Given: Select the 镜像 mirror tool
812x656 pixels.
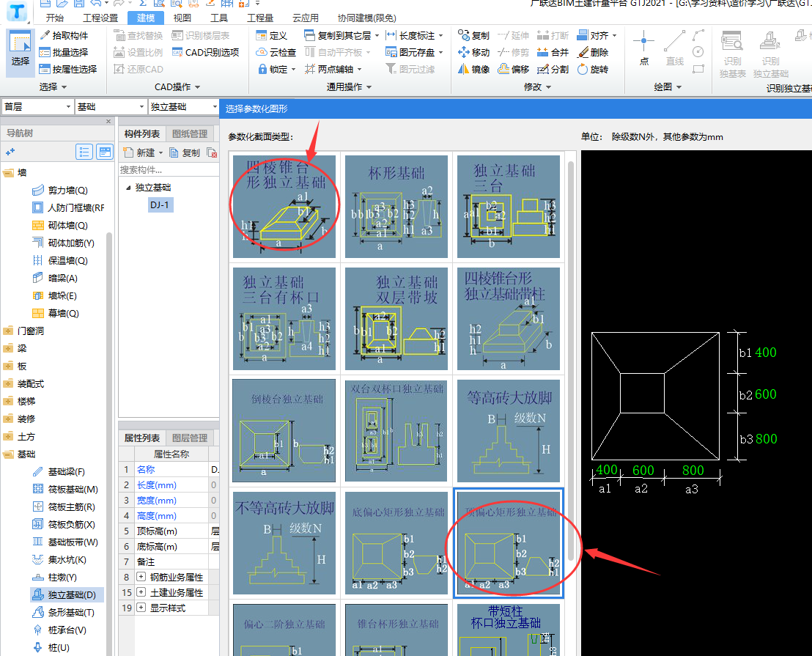Looking at the screenshot, I should coord(474,69).
